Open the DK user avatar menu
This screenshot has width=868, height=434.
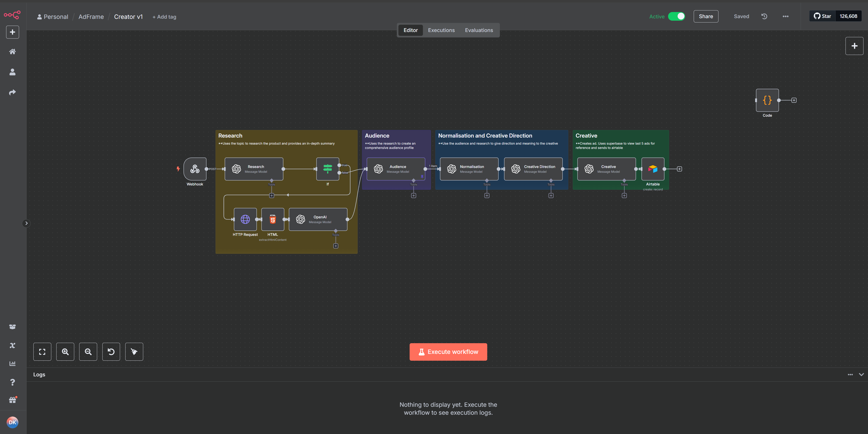tap(12, 422)
